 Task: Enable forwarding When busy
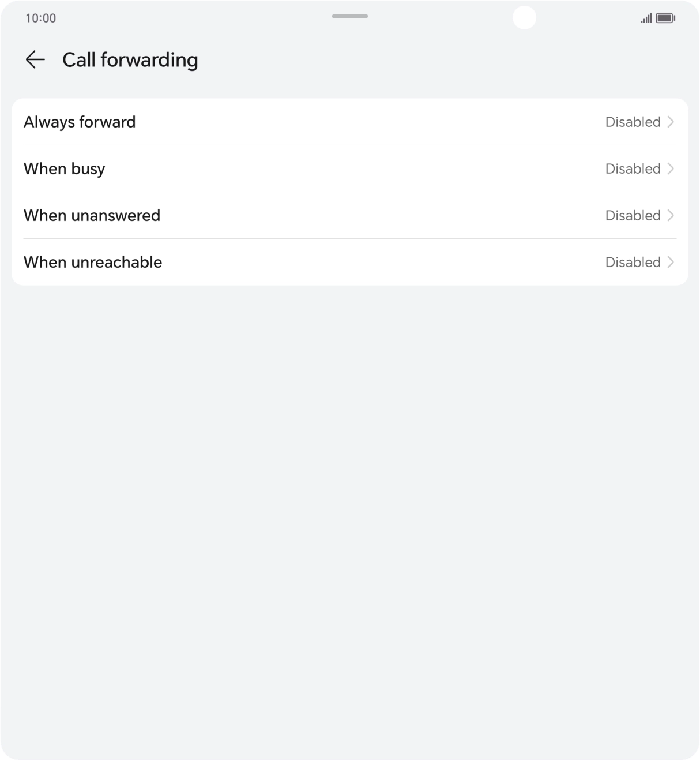(350, 168)
